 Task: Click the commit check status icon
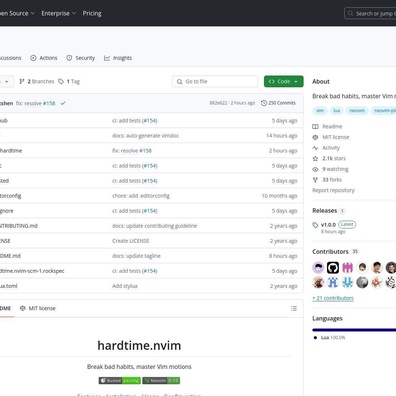pyautogui.click(x=63, y=103)
